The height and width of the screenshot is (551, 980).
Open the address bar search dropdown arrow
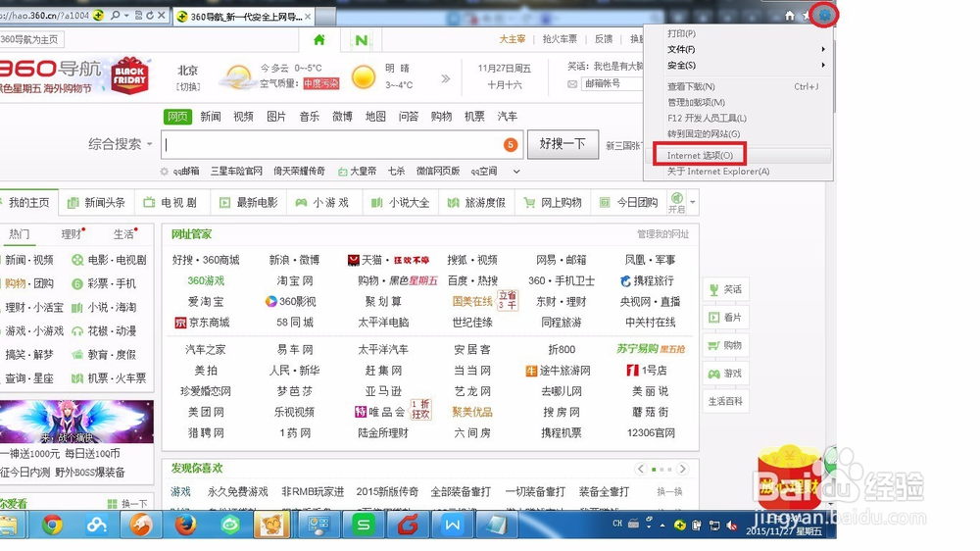[126, 15]
